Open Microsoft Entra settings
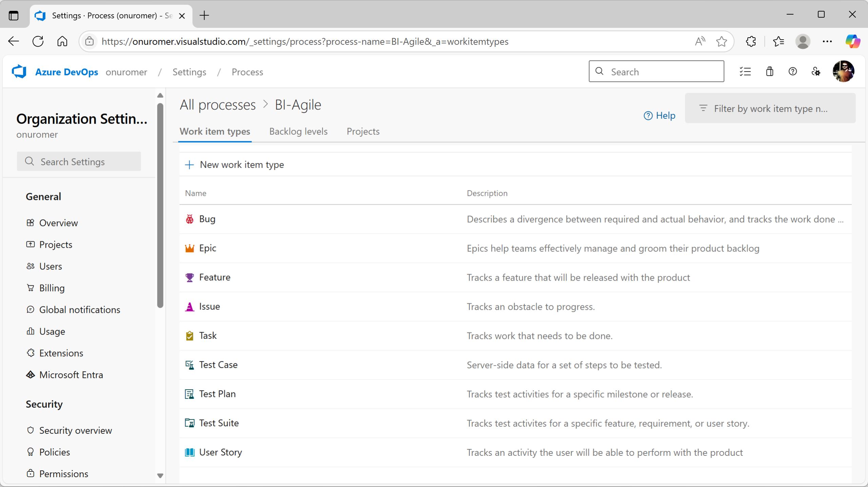 [71, 375]
